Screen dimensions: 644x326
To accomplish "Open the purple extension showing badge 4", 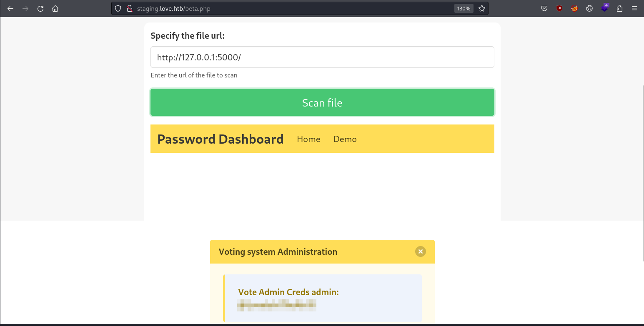I will [x=604, y=8].
